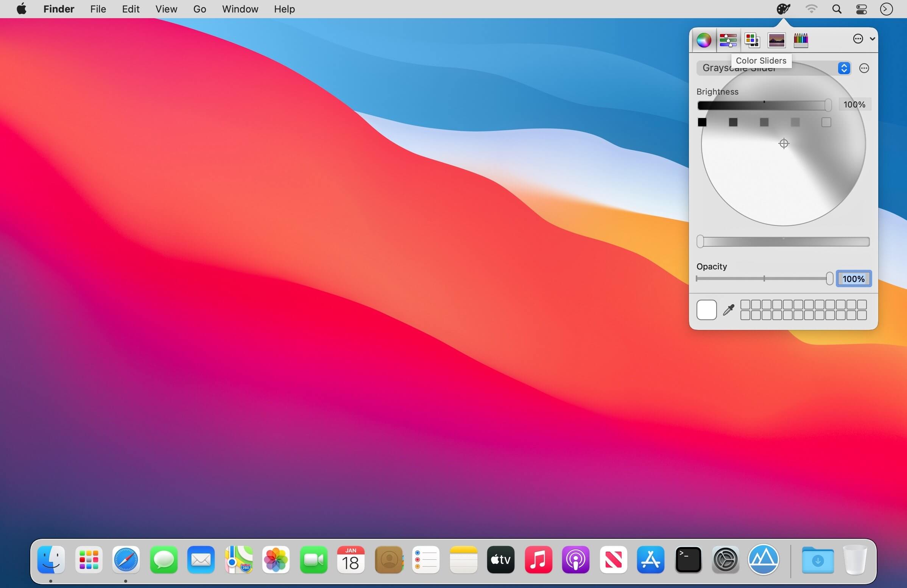Pick a screen color with the eyedropper
The width and height of the screenshot is (907, 588).
coord(728,310)
